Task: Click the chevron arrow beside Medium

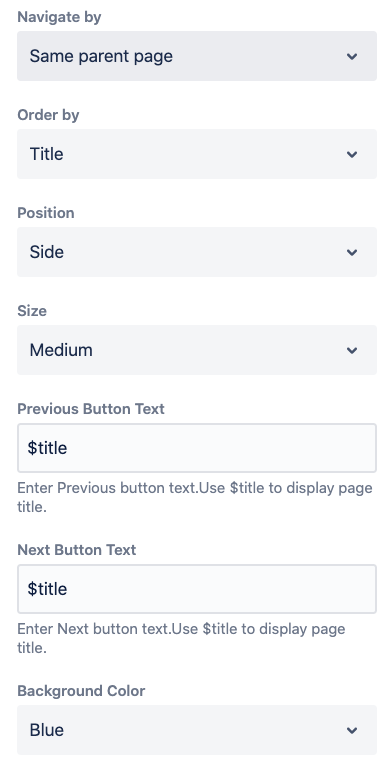Action: click(x=352, y=350)
